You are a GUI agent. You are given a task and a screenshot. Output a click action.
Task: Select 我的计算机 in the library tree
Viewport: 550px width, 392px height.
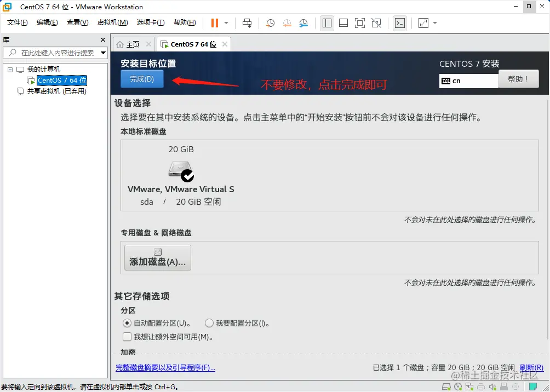[43, 70]
